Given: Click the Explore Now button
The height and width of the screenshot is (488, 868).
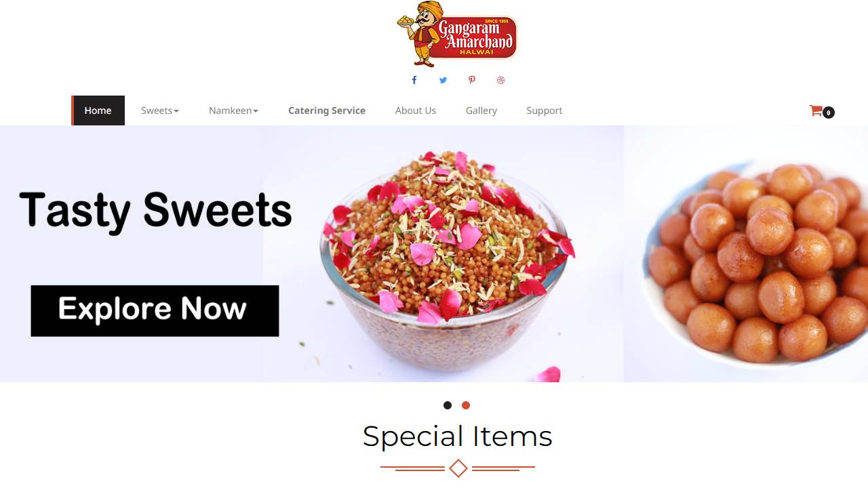Looking at the screenshot, I should [x=155, y=310].
